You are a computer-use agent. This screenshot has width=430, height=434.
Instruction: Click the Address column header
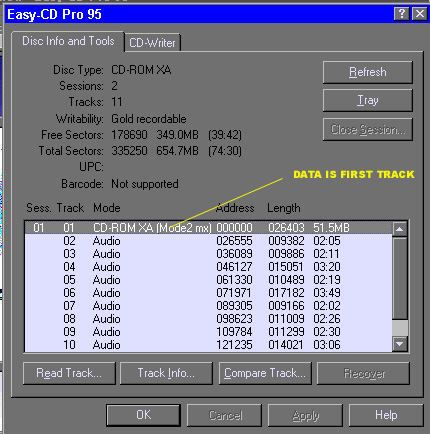[x=235, y=208]
